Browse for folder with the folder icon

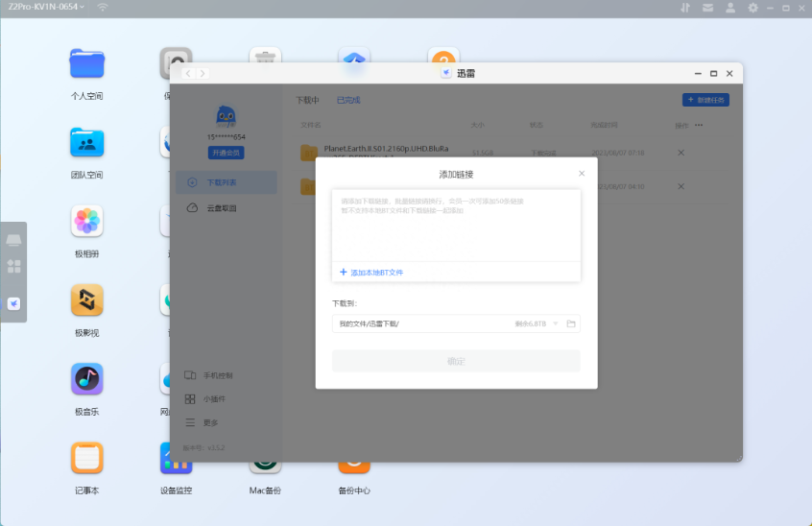[571, 323]
